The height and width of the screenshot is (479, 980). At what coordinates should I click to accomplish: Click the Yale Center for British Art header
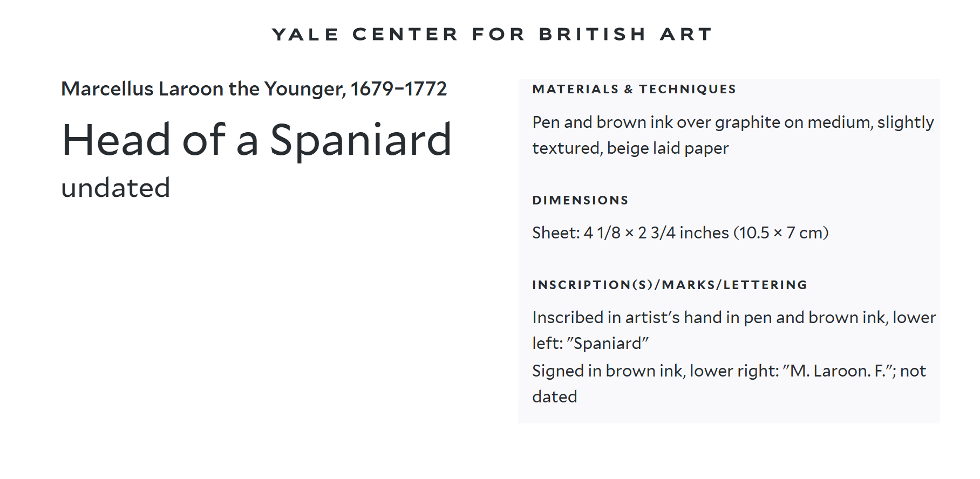point(492,35)
